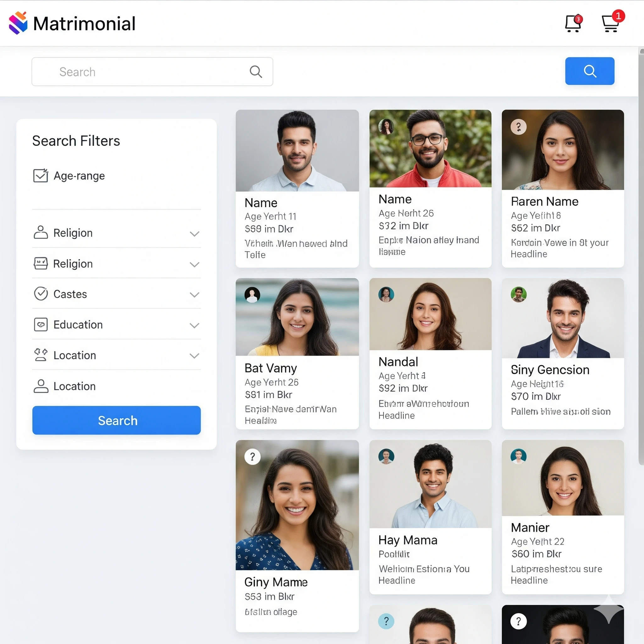Toggle the Castes check circle
This screenshot has width=644, height=644.
41,294
